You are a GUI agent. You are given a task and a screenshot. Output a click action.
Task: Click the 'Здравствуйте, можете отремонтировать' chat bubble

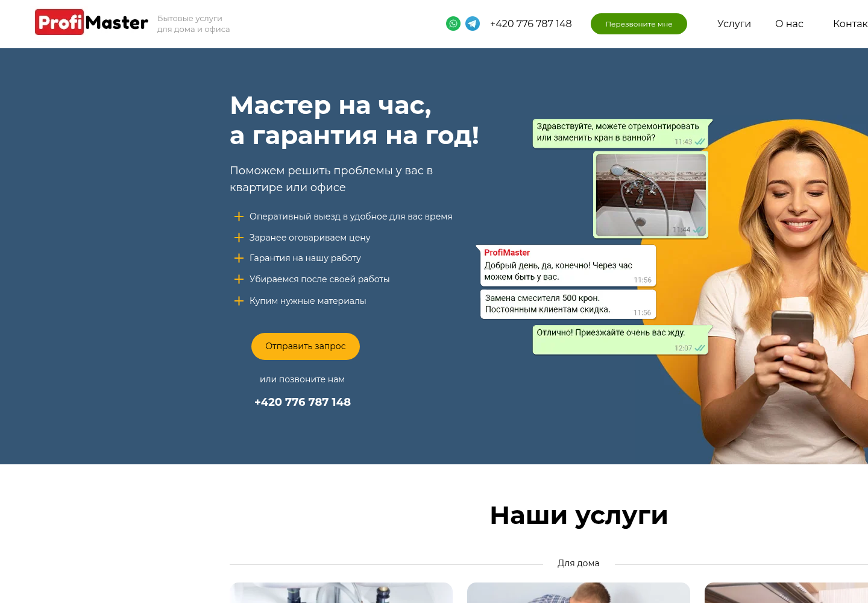click(621, 133)
